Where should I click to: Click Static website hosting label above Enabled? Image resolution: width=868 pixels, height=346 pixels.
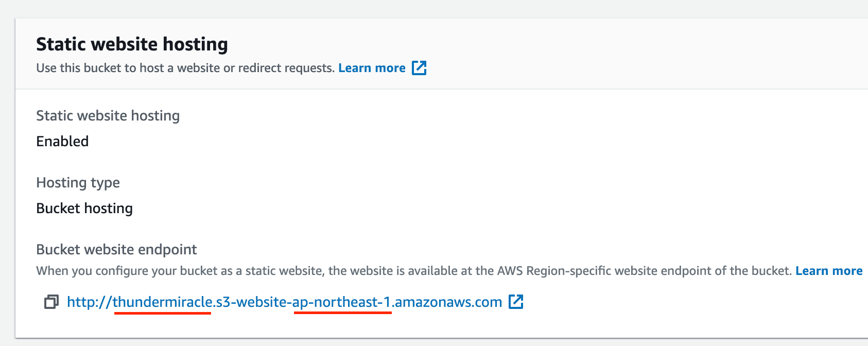[108, 116]
